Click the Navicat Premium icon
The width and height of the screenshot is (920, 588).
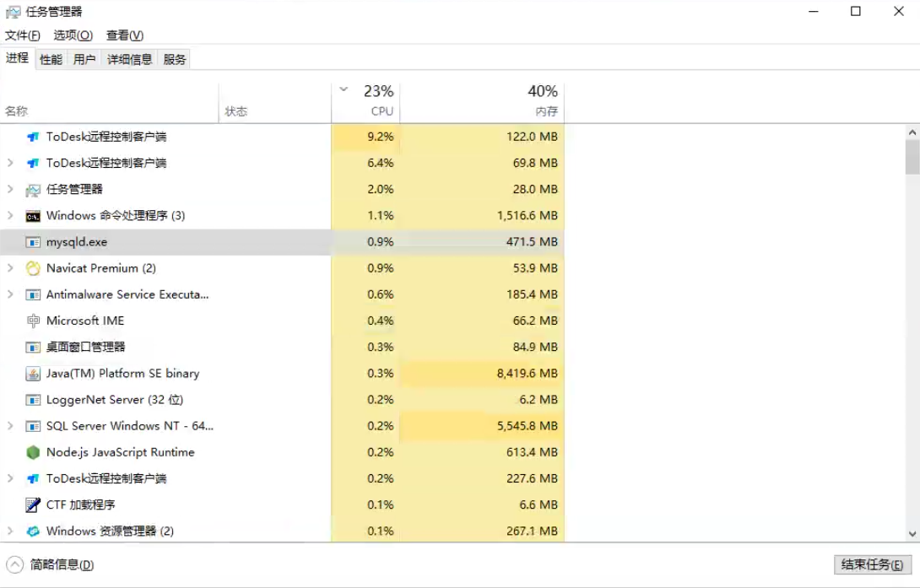pyautogui.click(x=34, y=268)
